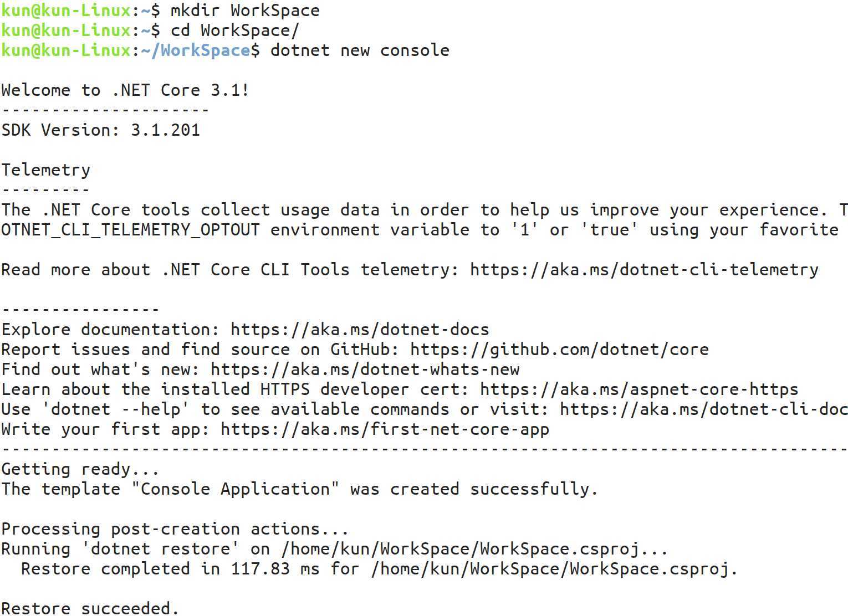The height and width of the screenshot is (616, 848).
Task: Click the TELEMETRY_OPTOUT environment variable name
Action: 130,230
